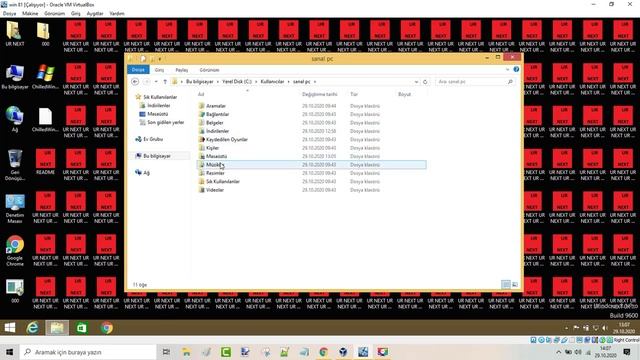The width and height of the screenshot is (640, 360).
Task: Go up one folder level in Explorer
Action: [165, 82]
